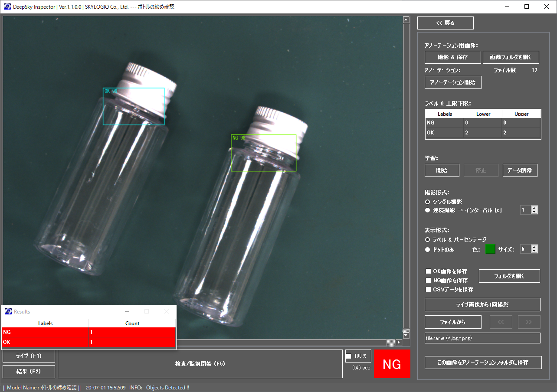Click the Results window app icon
Viewport: 557px width, 392px height.
[8, 311]
